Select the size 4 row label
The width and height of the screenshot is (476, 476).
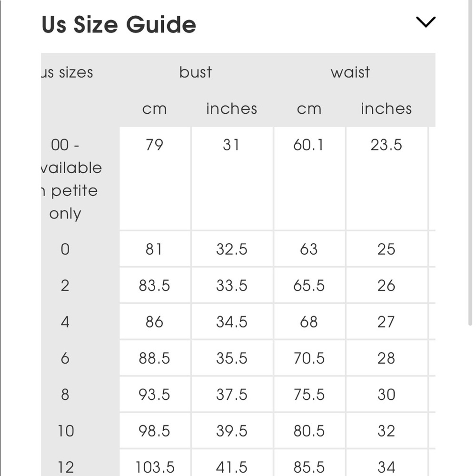point(65,322)
